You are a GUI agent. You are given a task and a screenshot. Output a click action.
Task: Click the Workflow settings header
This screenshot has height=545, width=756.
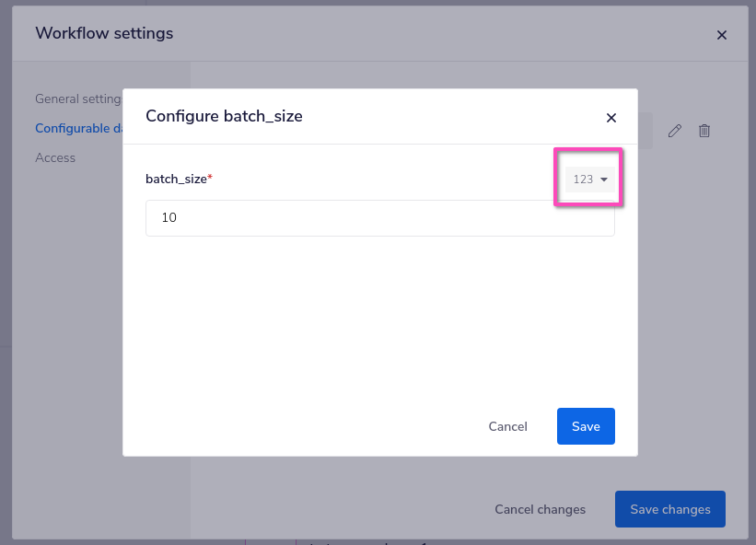point(103,33)
